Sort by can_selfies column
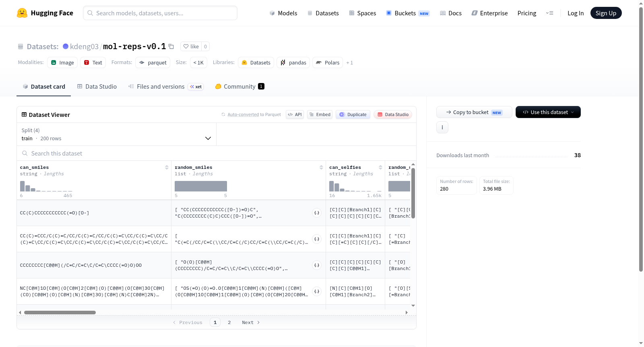The width and height of the screenshot is (644, 347). 380,167
